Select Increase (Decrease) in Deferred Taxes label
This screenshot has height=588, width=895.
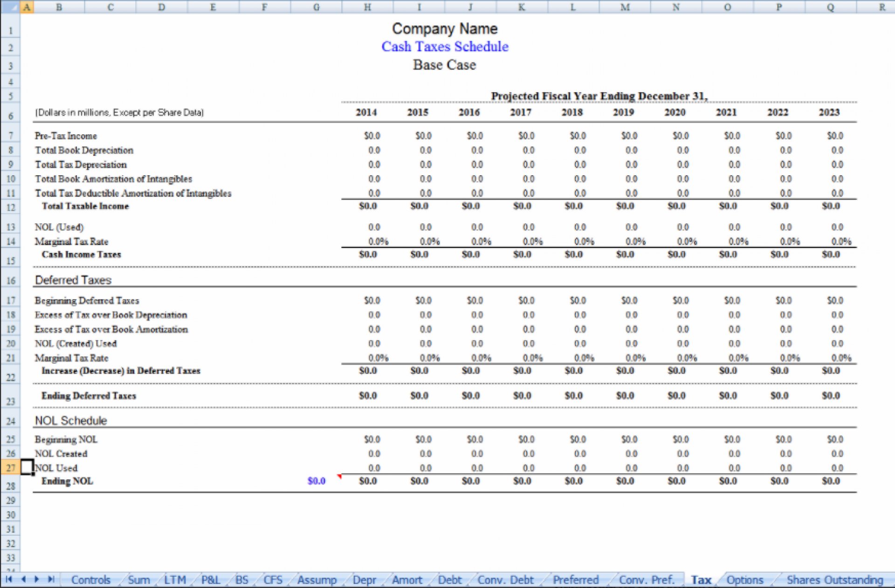pos(121,371)
